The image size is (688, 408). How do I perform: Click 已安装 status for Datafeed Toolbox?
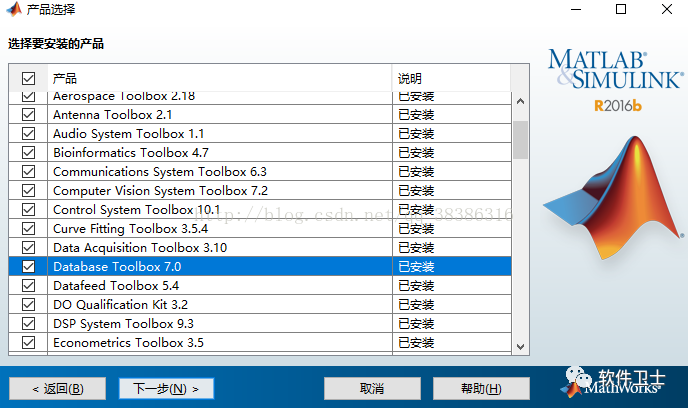point(416,286)
